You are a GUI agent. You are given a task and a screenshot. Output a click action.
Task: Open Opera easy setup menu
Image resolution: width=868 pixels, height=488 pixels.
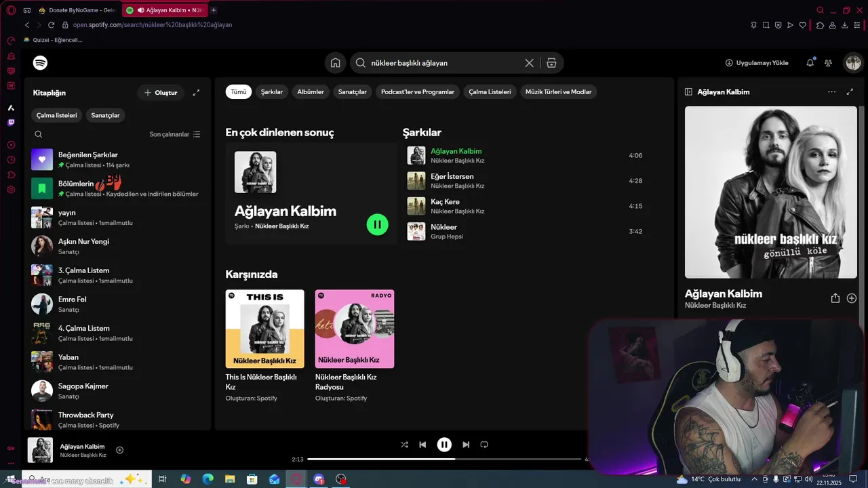(x=858, y=25)
